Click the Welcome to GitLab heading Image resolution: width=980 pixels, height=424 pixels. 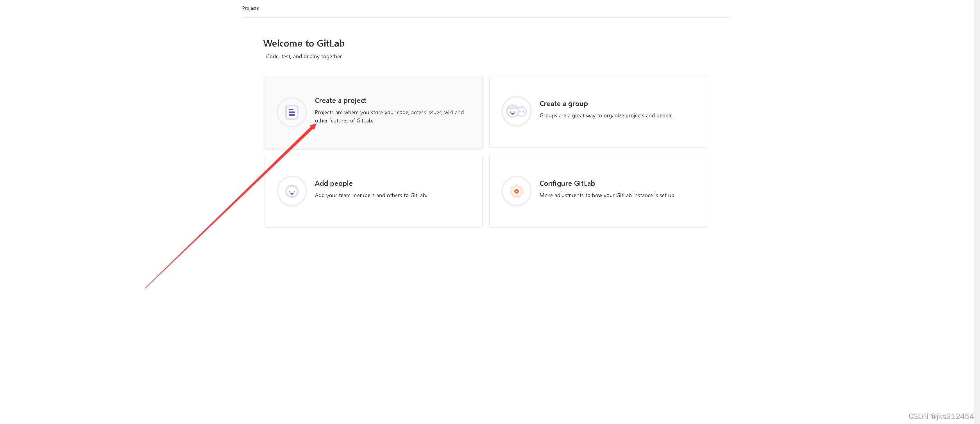(x=304, y=43)
